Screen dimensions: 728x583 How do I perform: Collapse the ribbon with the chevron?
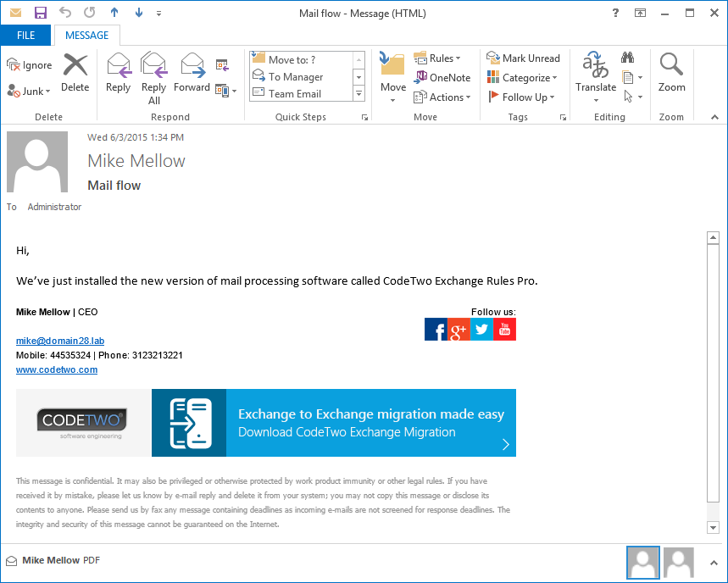coord(714,118)
